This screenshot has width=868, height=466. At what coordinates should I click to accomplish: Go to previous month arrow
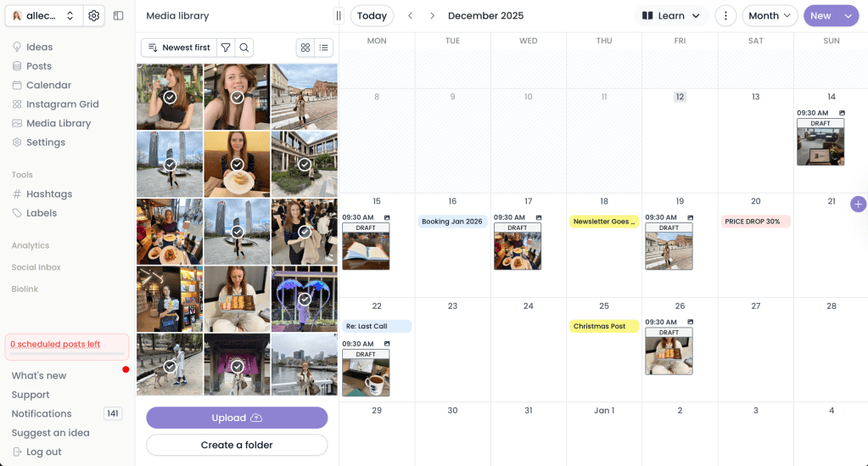[x=410, y=15]
